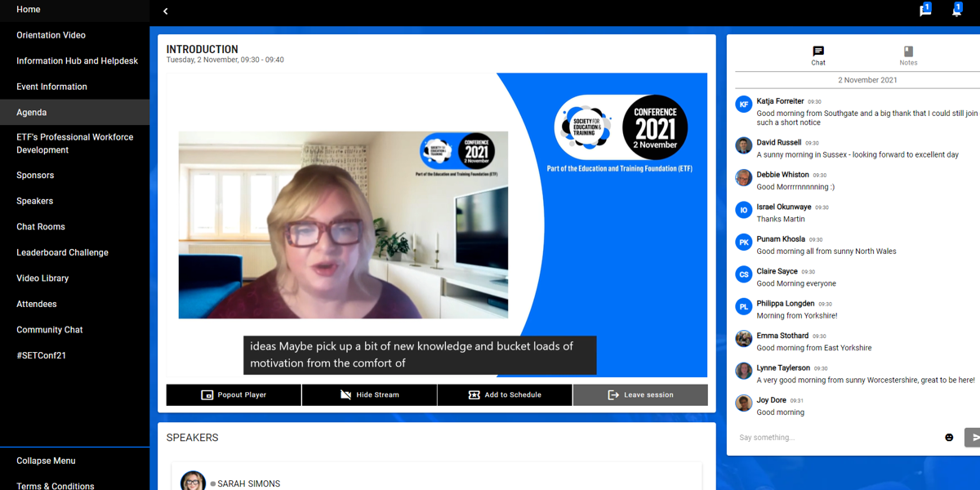Open the notifications bell icon
The width and height of the screenshot is (980, 490).
[x=956, y=11]
